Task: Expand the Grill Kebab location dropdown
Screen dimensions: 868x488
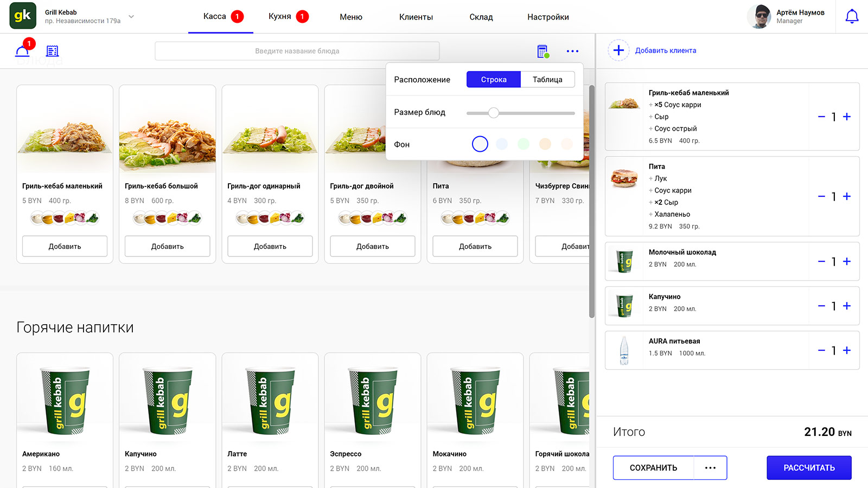Action: (131, 17)
